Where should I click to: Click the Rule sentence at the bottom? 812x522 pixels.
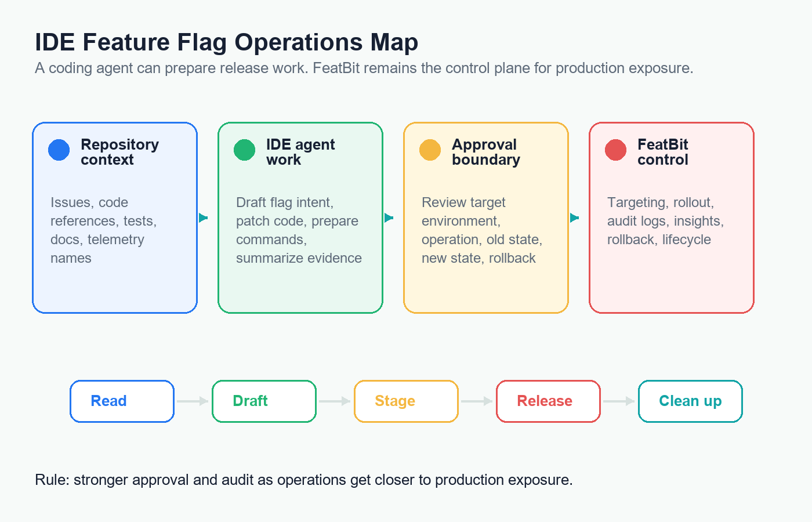click(304, 480)
